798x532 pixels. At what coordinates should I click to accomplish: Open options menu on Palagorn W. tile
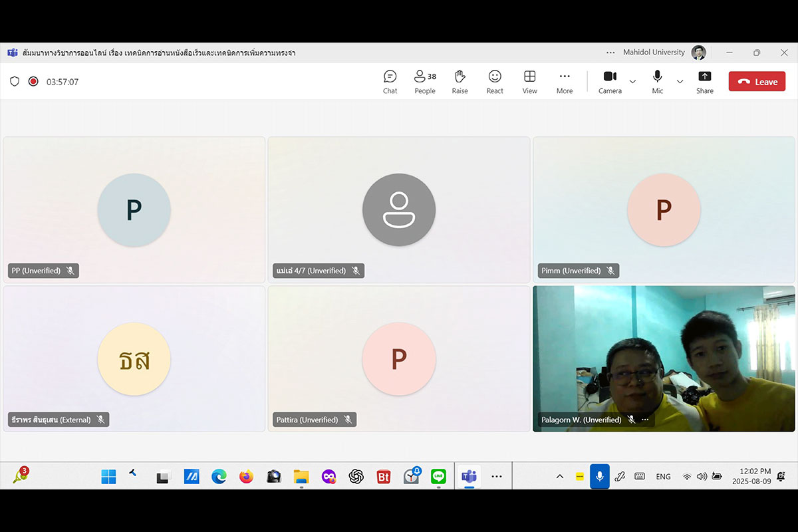pyautogui.click(x=645, y=420)
